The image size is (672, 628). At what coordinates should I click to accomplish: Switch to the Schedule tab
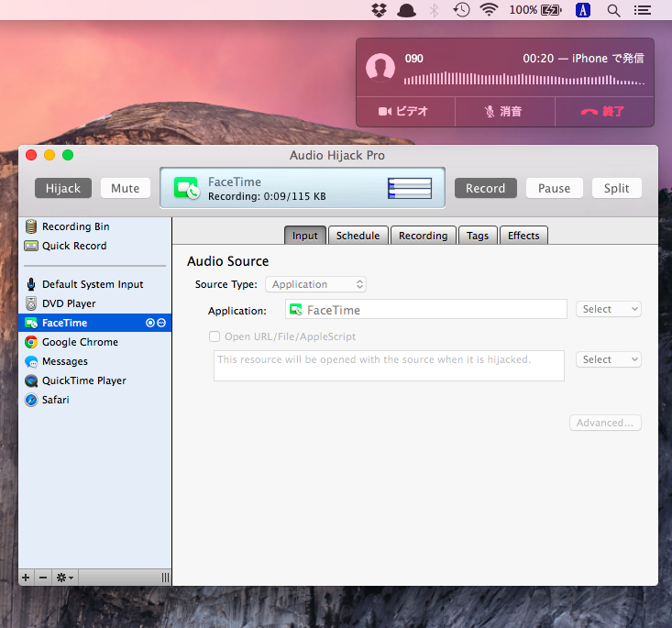click(358, 236)
